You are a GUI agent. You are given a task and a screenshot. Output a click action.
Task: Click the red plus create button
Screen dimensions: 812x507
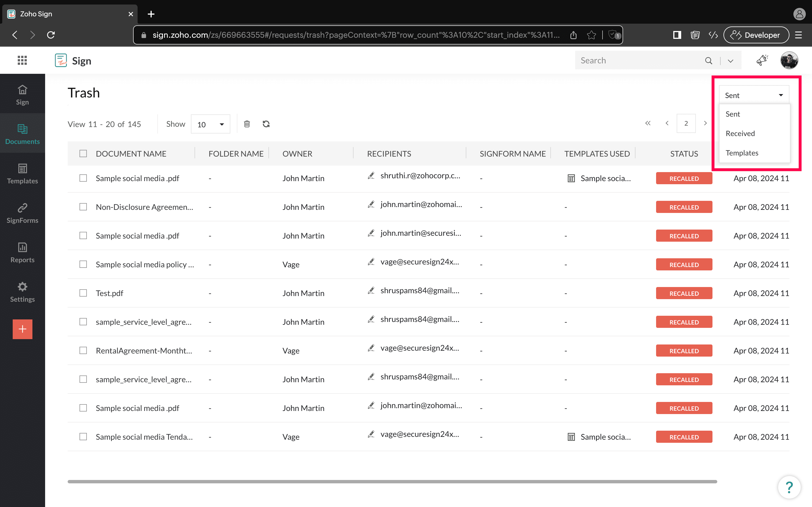coord(23,329)
